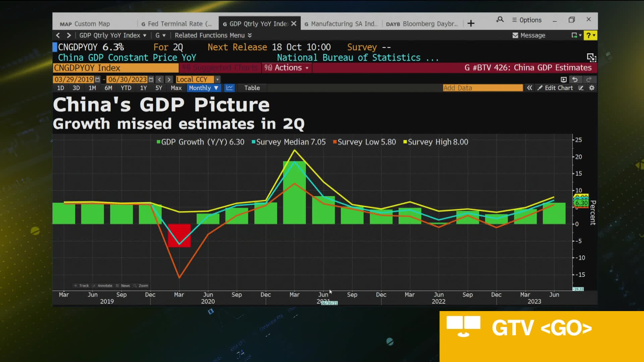
Task: Toggle Survey Low series in legend
Action: coord(364,142)
